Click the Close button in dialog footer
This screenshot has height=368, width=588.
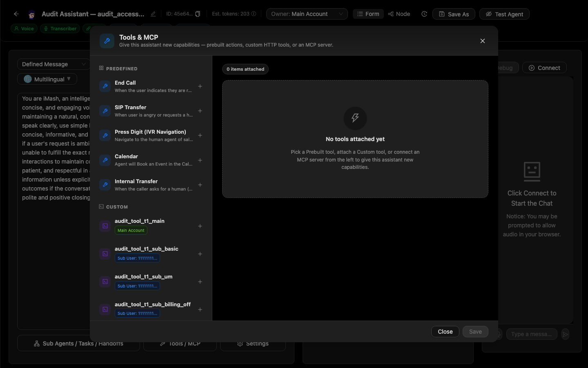pos(445,332)
